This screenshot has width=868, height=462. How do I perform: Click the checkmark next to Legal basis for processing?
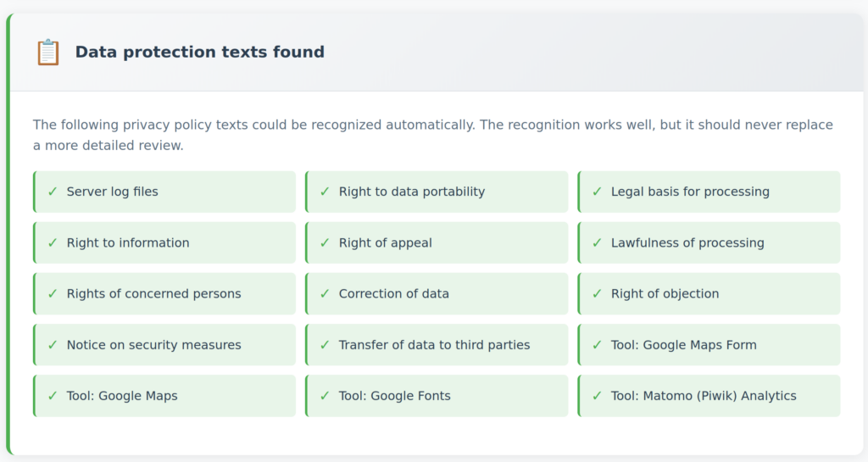(x=597, y=192)
